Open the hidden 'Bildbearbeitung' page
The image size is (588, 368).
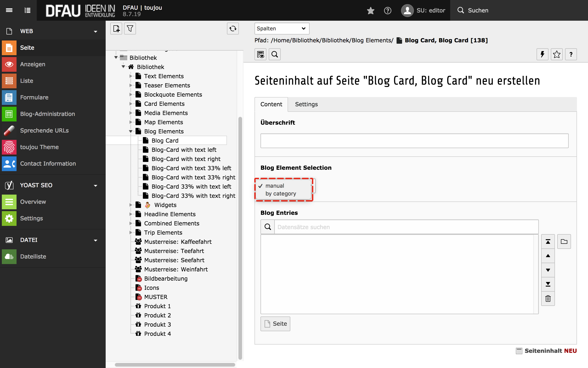166,279
